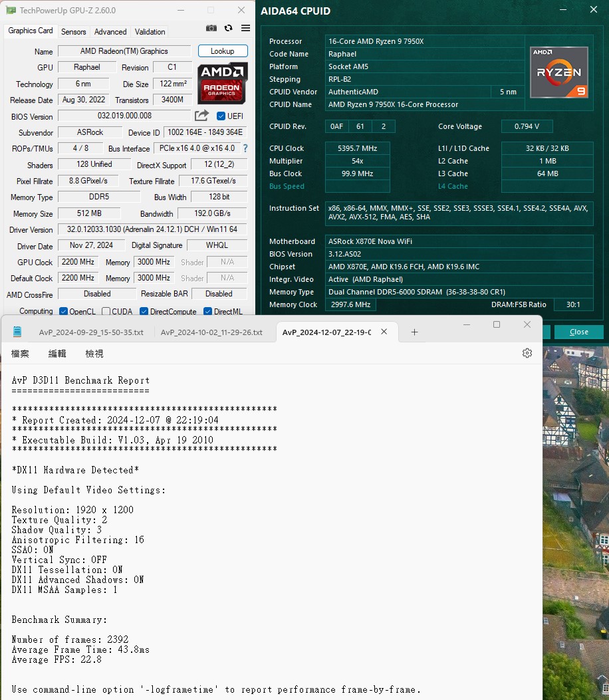Click the AMD Radeon Graphics logo
This screenshot has height=700, width=609.
click(222, 83)
